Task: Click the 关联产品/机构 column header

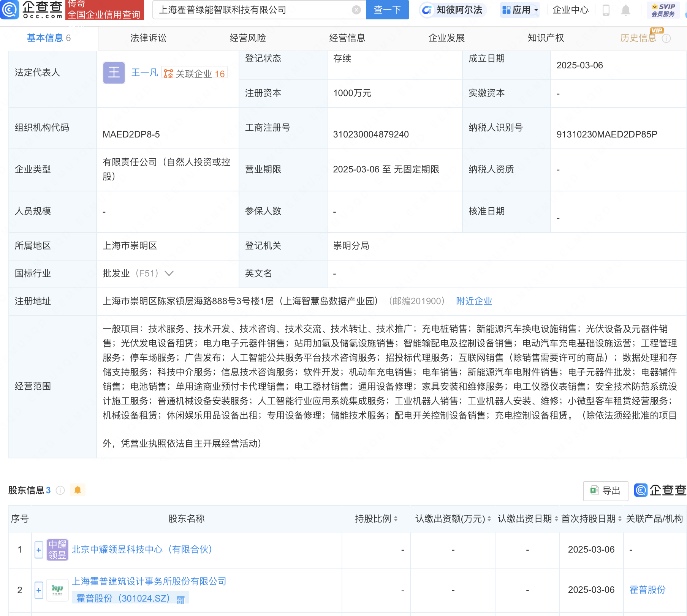Action: (x=654, y=519)
